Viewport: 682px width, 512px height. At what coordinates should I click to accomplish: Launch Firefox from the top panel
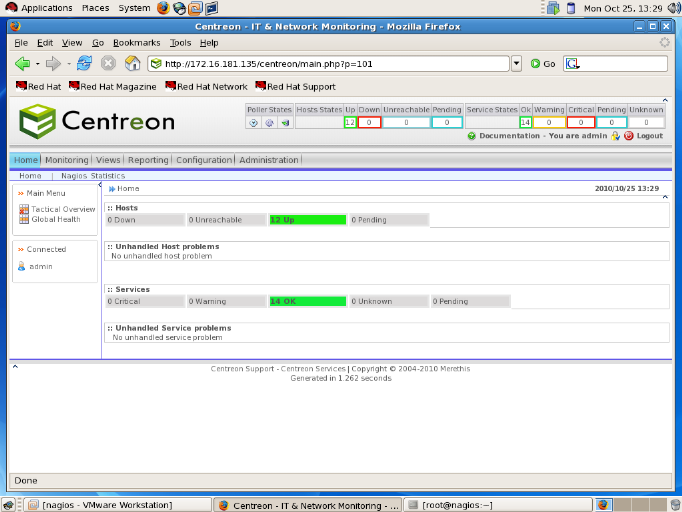point(163,8)
